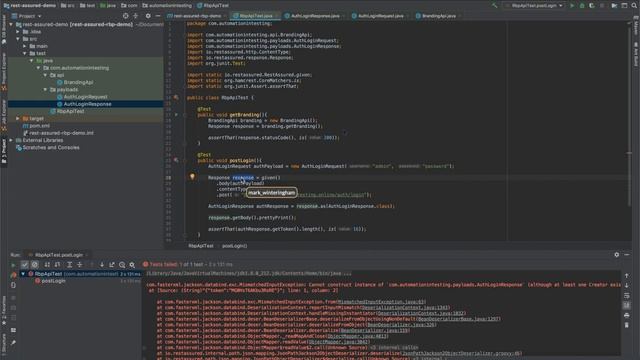This screenshot has height=360, width=640.
Task: Collapse all test nodes in Run toolbar
Action: point(80,265)
